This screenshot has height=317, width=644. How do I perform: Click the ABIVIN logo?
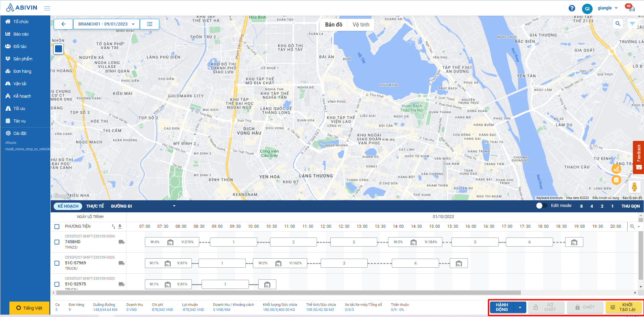click(x=22, y=8)
